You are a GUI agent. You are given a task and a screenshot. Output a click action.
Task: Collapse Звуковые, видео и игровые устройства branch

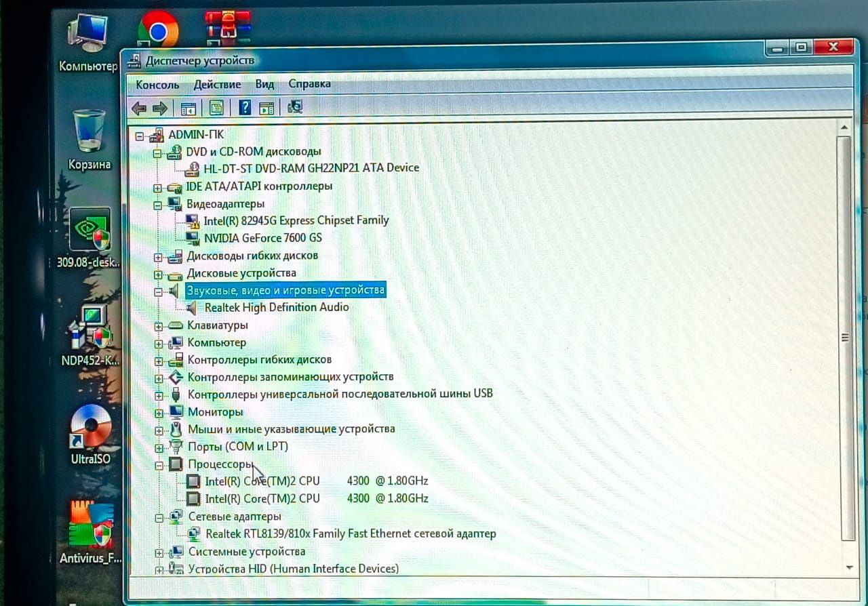(x=158, y=292)
